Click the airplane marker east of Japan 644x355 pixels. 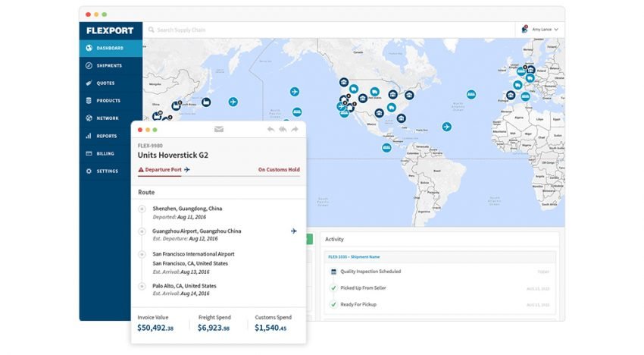tap(233, 102)
